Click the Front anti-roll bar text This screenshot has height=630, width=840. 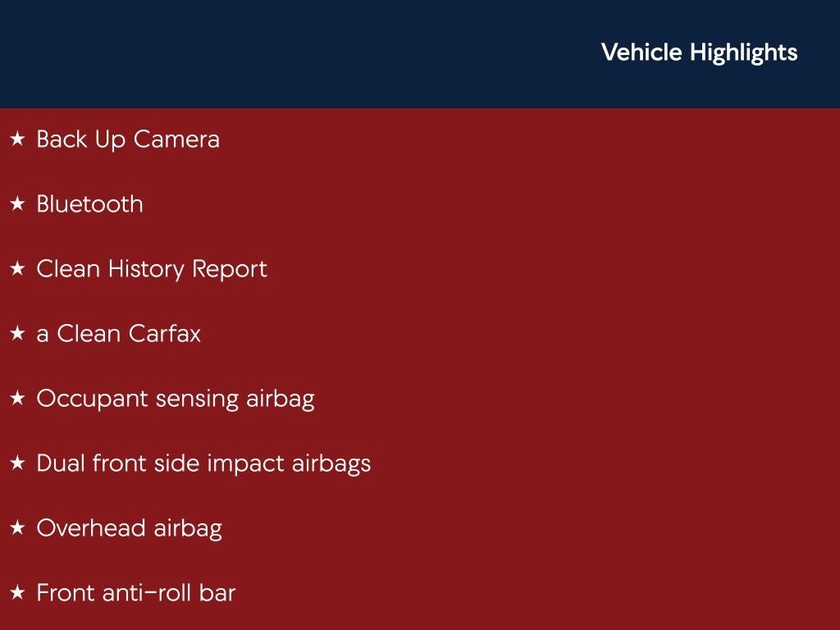click(136, 593)
